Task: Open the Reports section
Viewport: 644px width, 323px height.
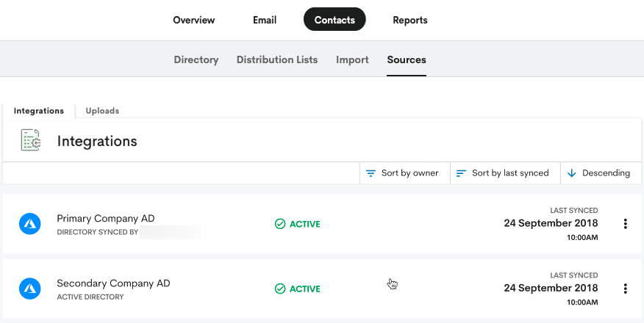Action: click(410, 20)
